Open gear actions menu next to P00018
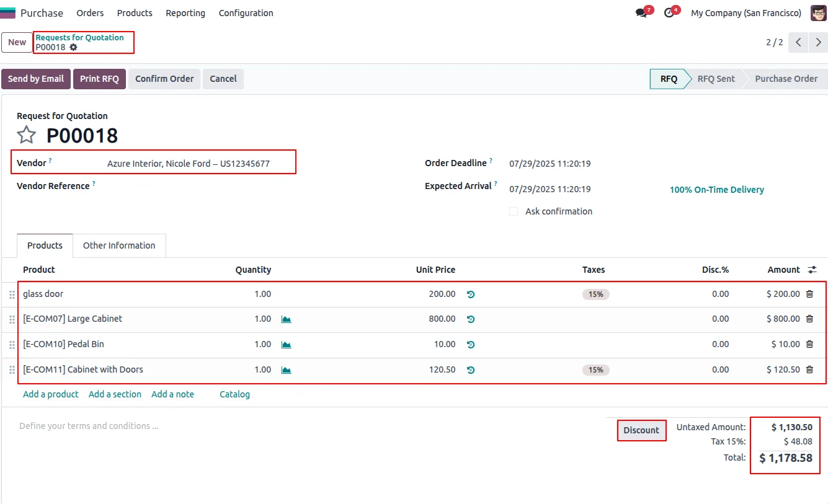The image size is (828, 504). [73, 47]
